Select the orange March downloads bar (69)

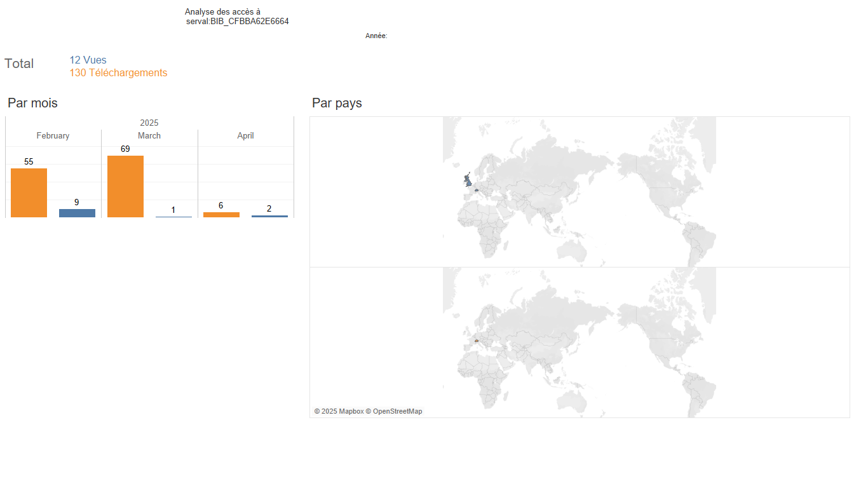point(125,186)
